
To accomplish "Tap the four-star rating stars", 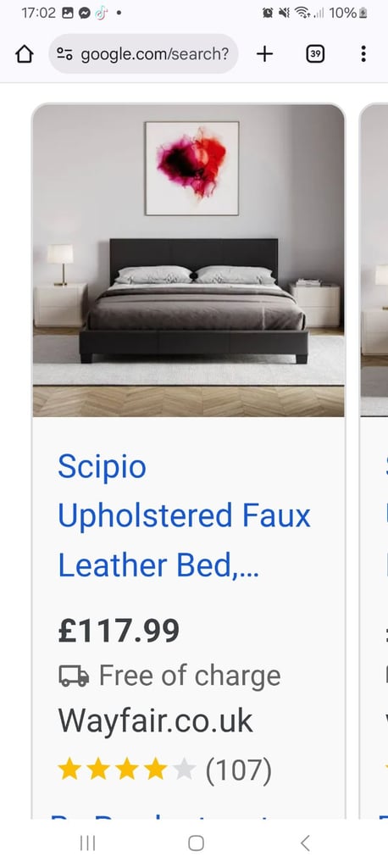I will click(127, 770).
